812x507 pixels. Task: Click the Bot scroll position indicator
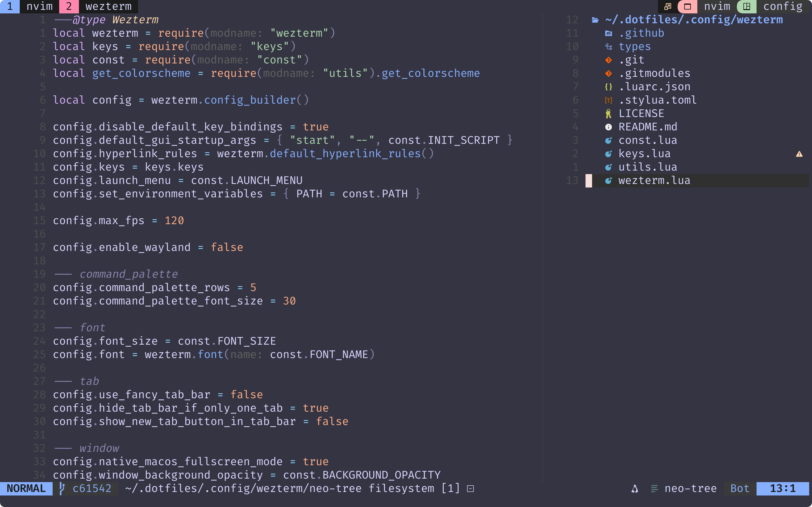740,489
